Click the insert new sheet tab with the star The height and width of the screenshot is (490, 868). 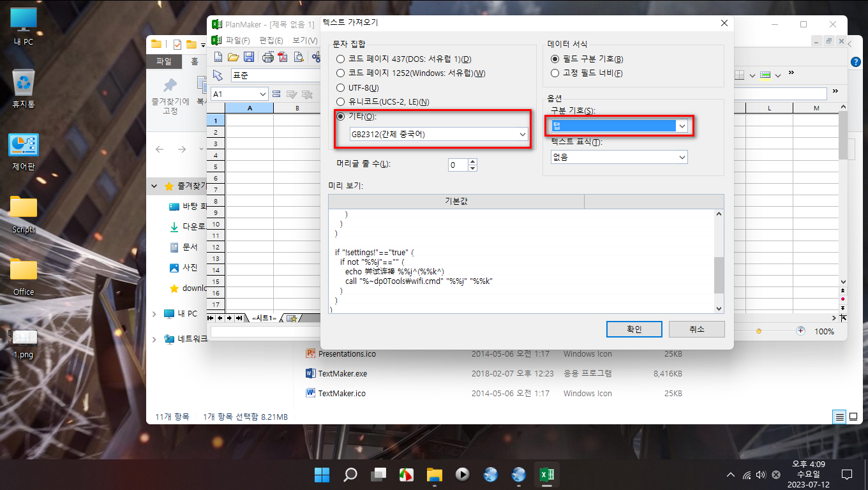pyautogui.click(x=291, y=318)
